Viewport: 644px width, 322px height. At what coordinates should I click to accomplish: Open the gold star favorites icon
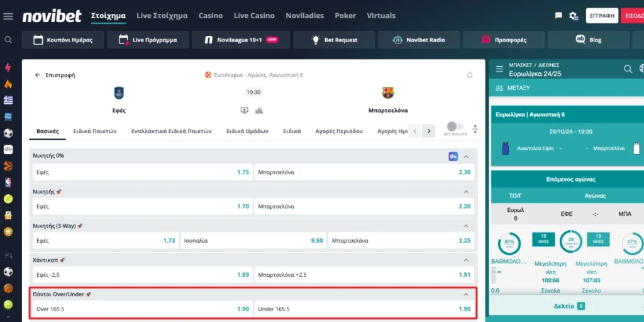(x=8, y=231)
